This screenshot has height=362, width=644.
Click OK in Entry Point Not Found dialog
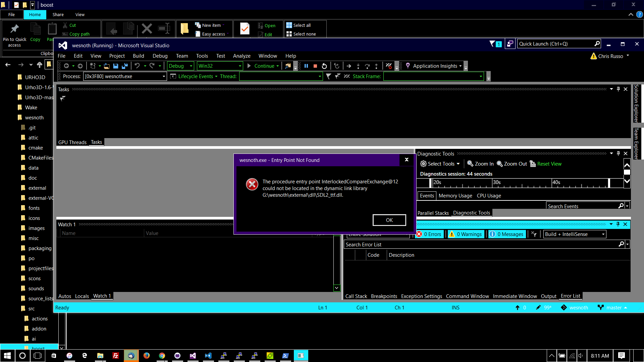point(389,220)
